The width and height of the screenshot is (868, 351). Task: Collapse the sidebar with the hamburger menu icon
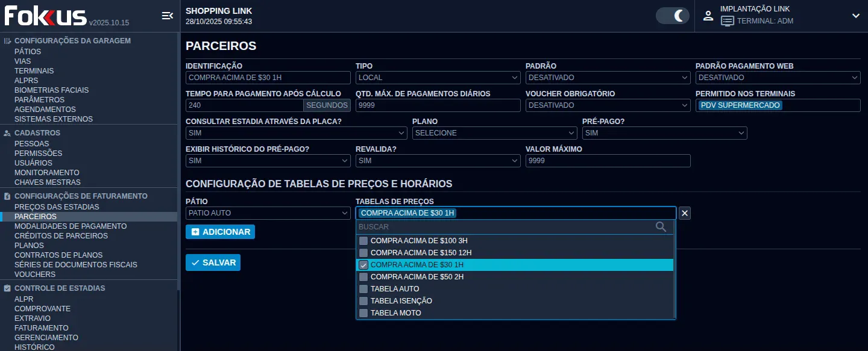167,16
